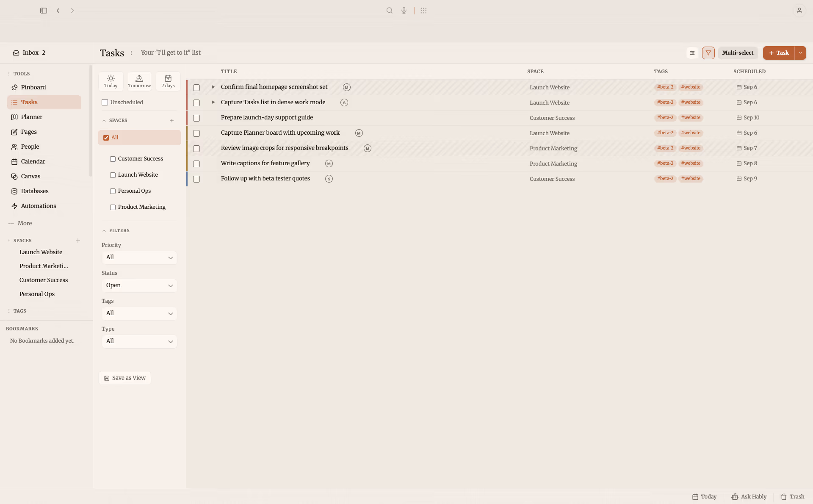Click the Multi-select button
This screenshot has width=813, height=504.
point(738,53)
